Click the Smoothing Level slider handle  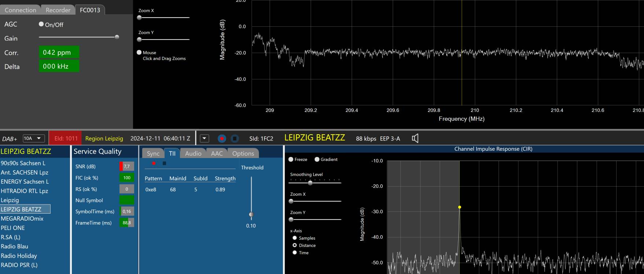tap(310, 183)
